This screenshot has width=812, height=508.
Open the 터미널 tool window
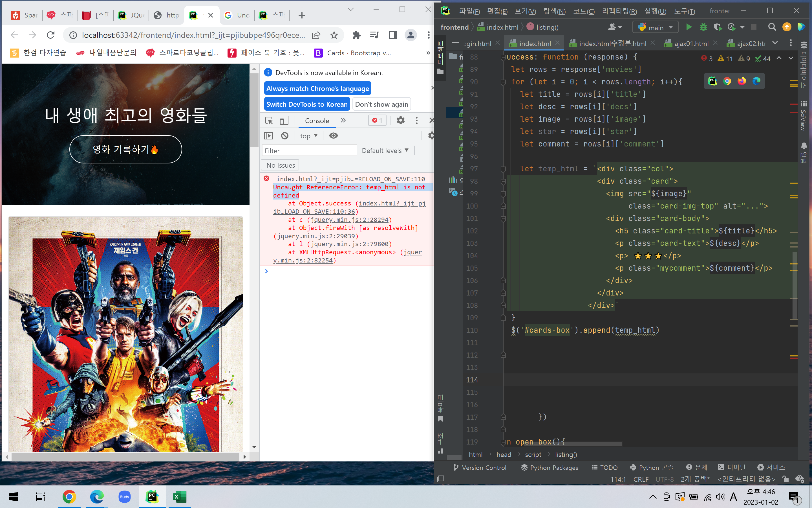731,467
